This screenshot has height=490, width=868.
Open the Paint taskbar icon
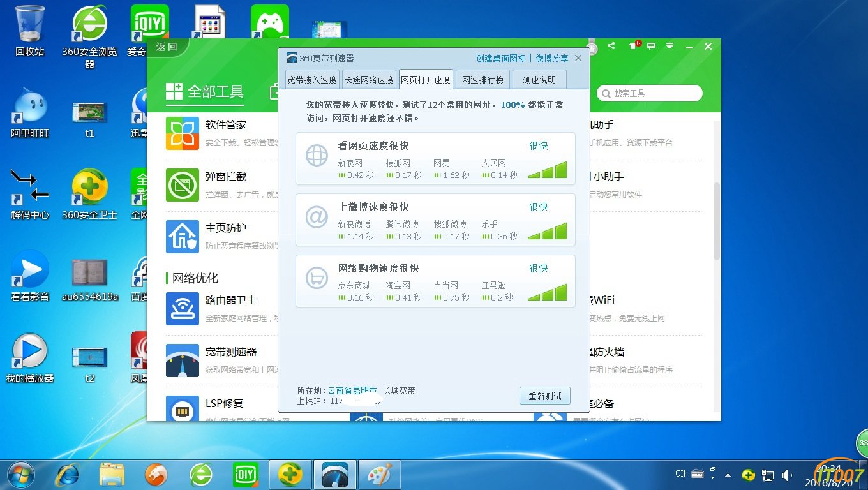coord(379,475)
